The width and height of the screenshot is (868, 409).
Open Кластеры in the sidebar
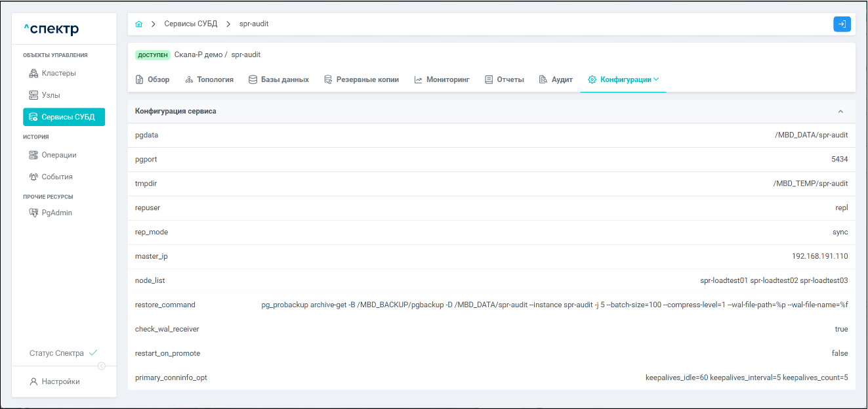[58, 73]
